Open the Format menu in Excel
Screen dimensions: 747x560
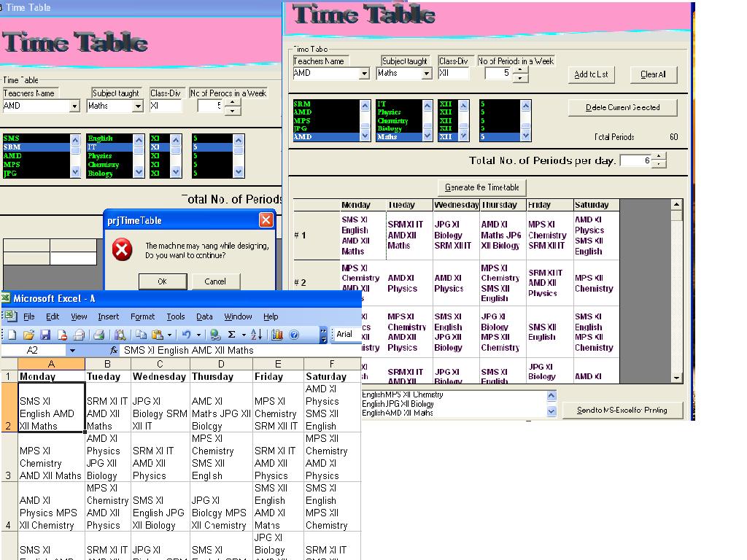pyautogui.click(x=142, y=316)
